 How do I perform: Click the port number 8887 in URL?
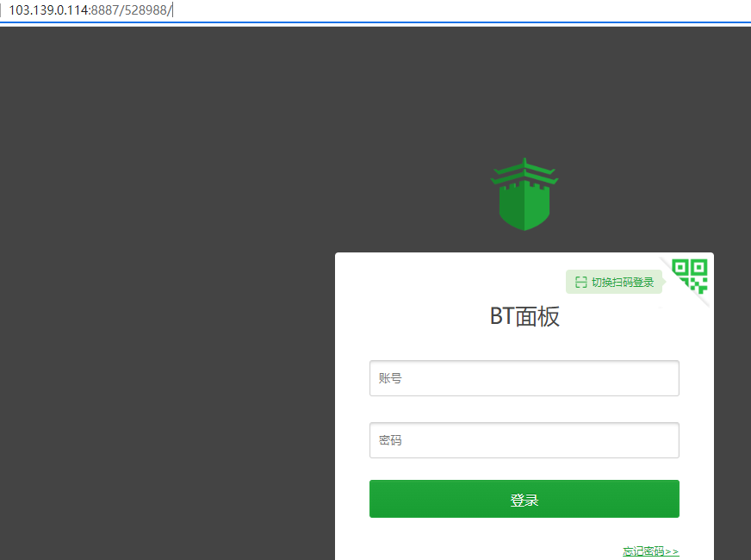tap(104, 10)
